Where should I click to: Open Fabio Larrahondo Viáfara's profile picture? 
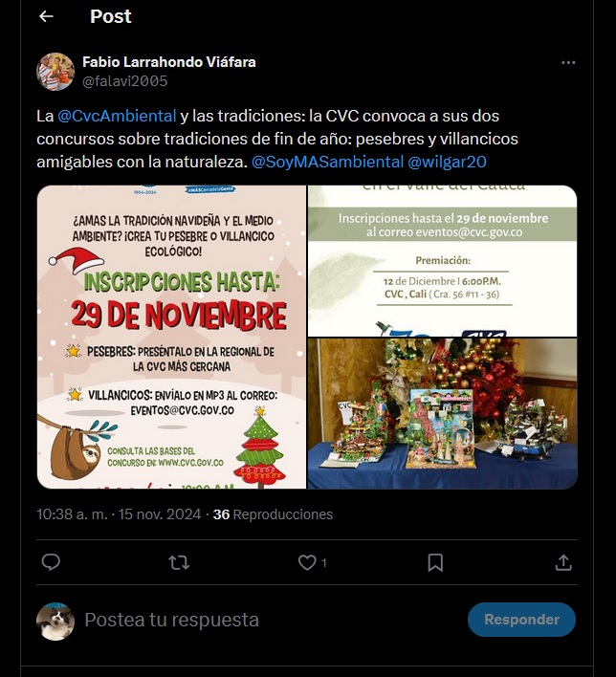(55, 72)
